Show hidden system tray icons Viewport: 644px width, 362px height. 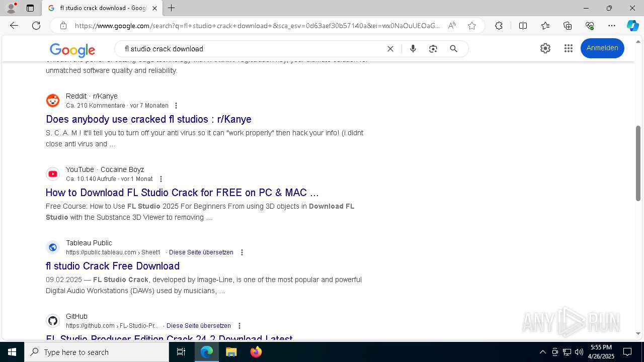pyautogui.click(x=542, y=352)
